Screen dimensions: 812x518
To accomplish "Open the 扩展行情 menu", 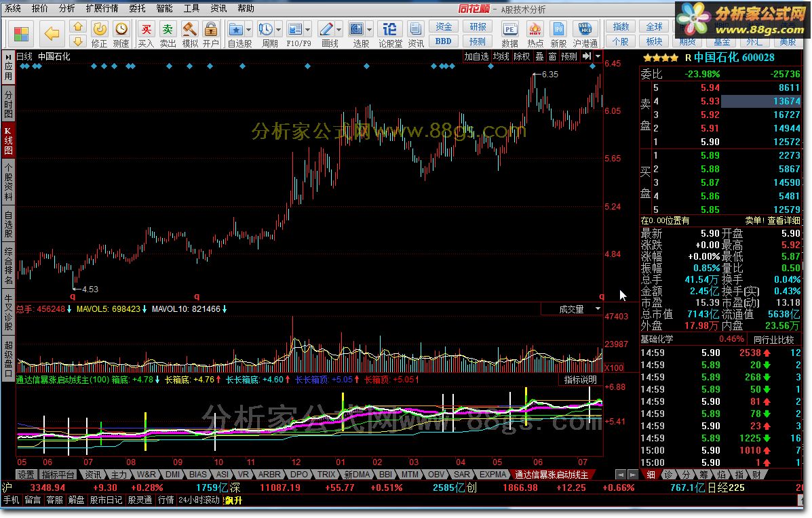I will point(102,8).
